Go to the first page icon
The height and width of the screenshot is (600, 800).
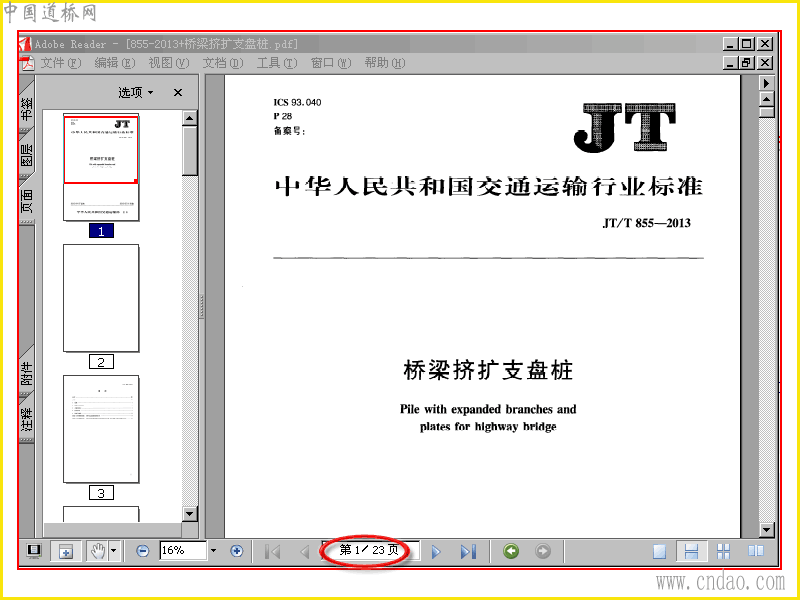pyautogui.click(x=273, y=552)
